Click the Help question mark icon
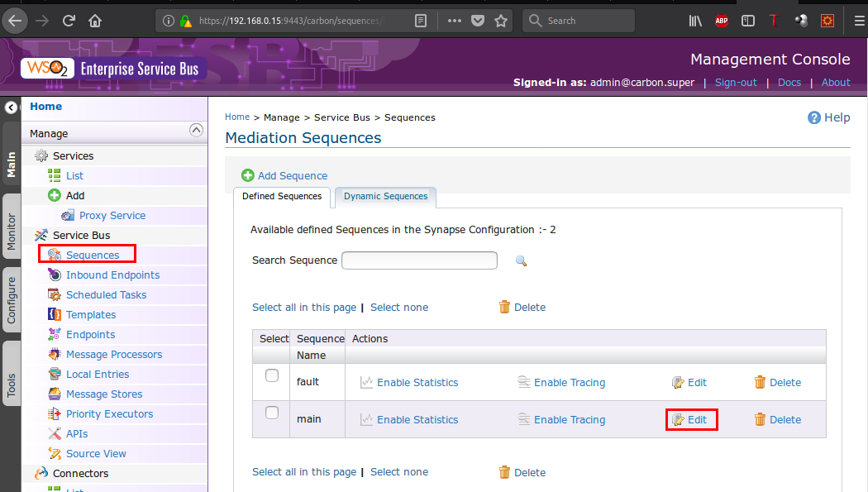Viewport: 868px width, 492px height. [814, 117]
